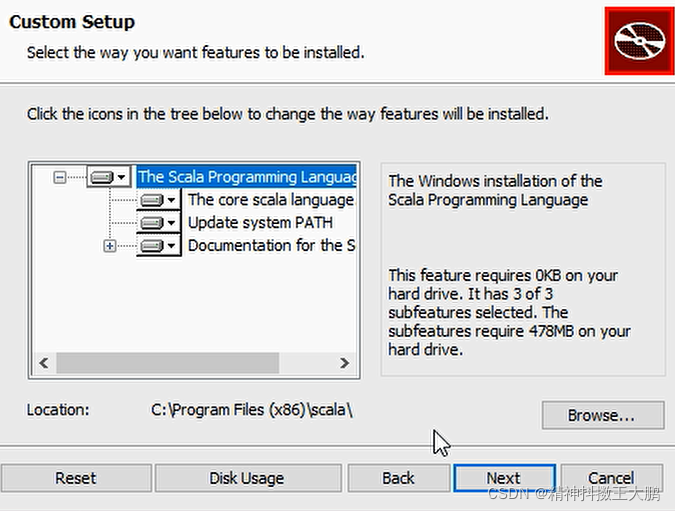
Task: Click the red installer disc icon
Action: coord(639,41)
